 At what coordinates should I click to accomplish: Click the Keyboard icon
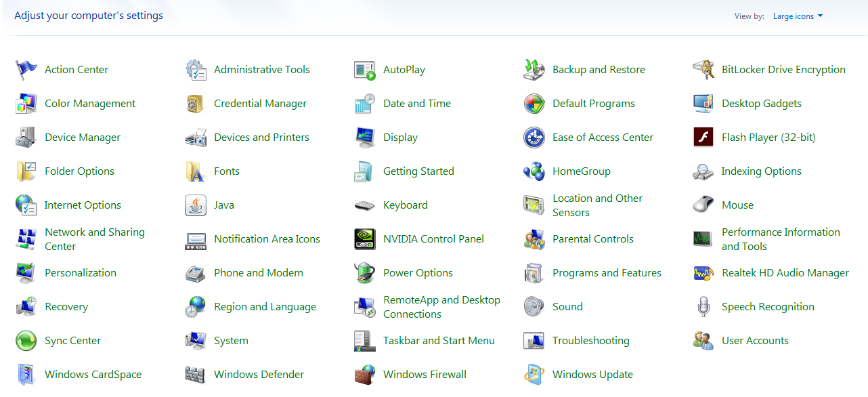365,205
